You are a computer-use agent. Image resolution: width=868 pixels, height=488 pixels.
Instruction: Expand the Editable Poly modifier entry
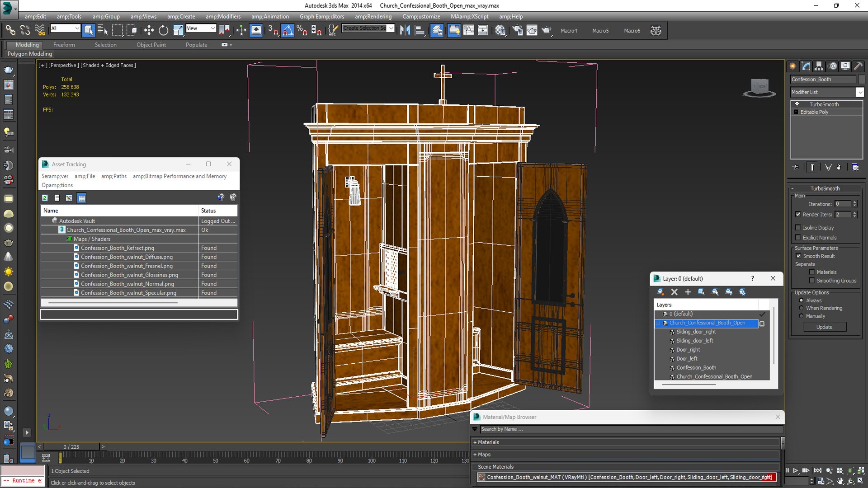[x=796, y=112]
